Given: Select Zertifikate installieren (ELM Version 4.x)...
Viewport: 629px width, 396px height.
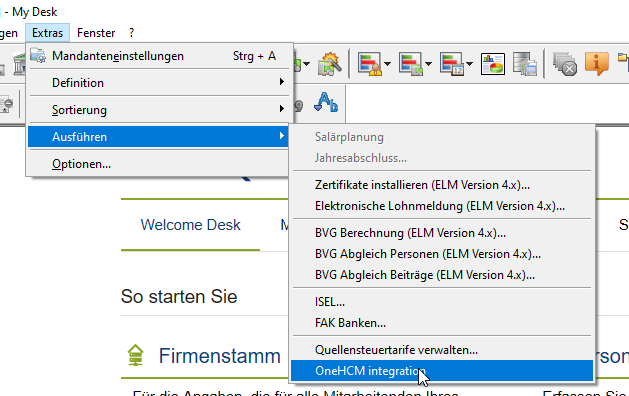Looking at the screenshot, I should coord(442,185).
